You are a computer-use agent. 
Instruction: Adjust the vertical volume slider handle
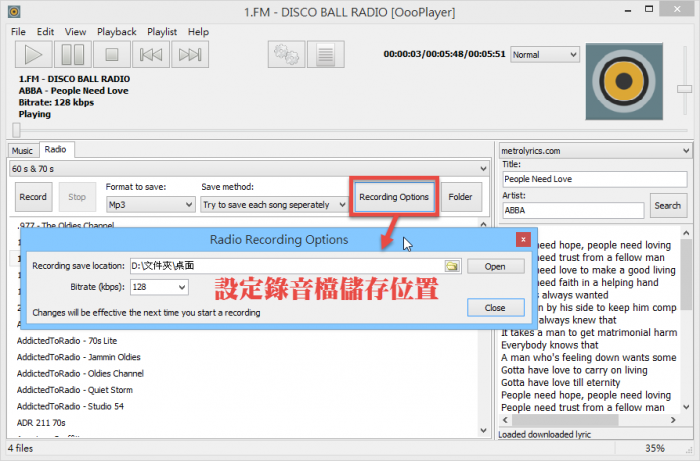(684, 89)
